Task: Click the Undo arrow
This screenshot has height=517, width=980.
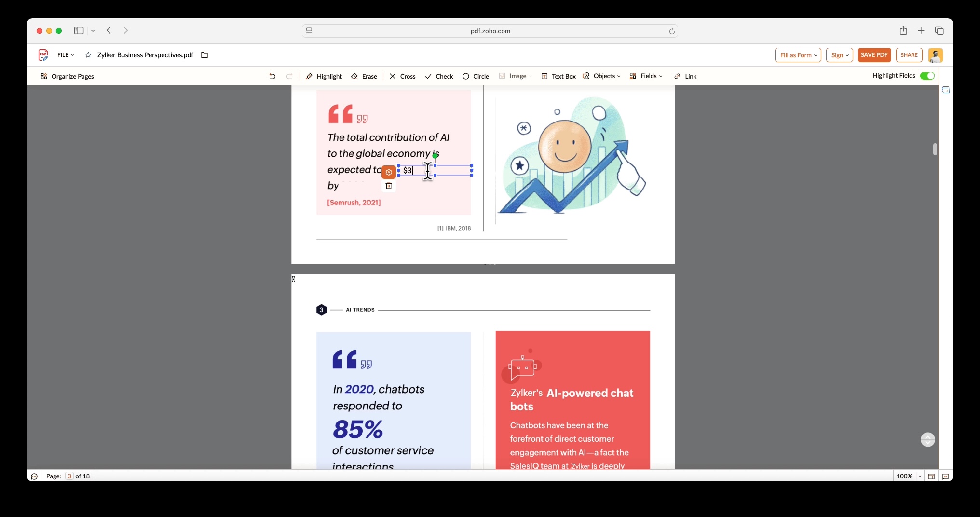Action: click(x=272, y=76)
